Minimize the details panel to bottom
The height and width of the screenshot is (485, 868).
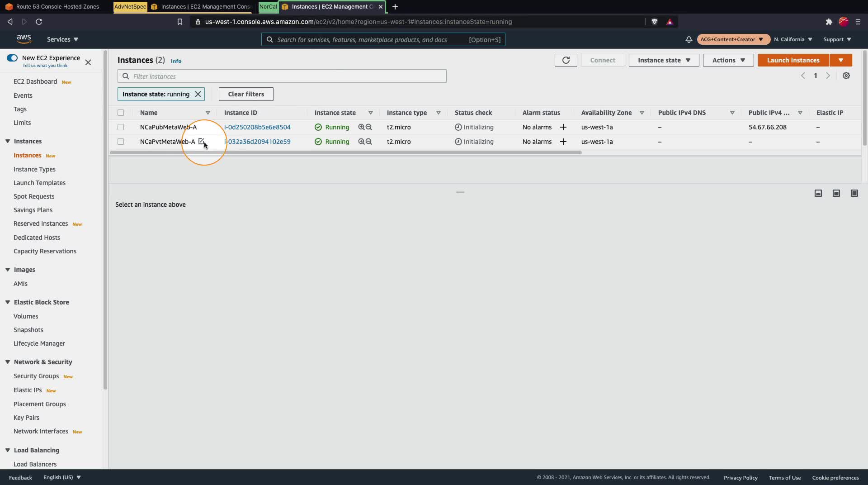818,193
